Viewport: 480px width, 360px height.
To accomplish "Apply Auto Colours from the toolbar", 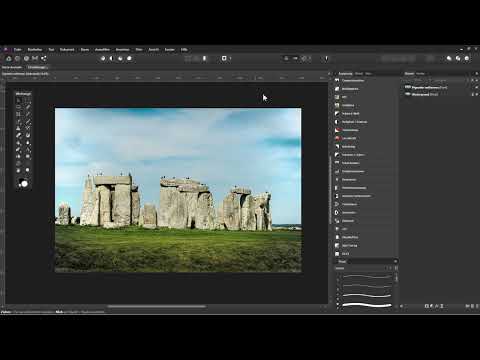I will 120,58.
